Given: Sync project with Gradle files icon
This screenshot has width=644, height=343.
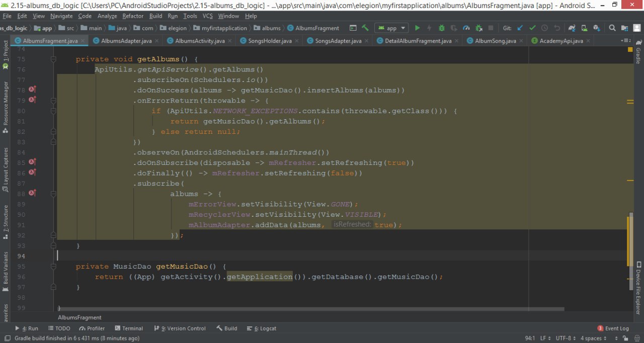Looking at the screenshot, I should 572,28.
